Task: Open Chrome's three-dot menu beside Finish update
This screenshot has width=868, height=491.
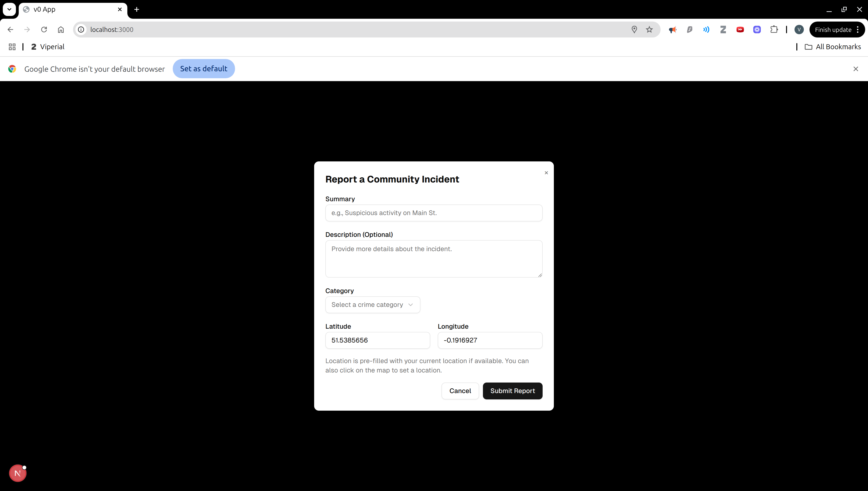Action: pyautogui.click(x=858, y=30)
